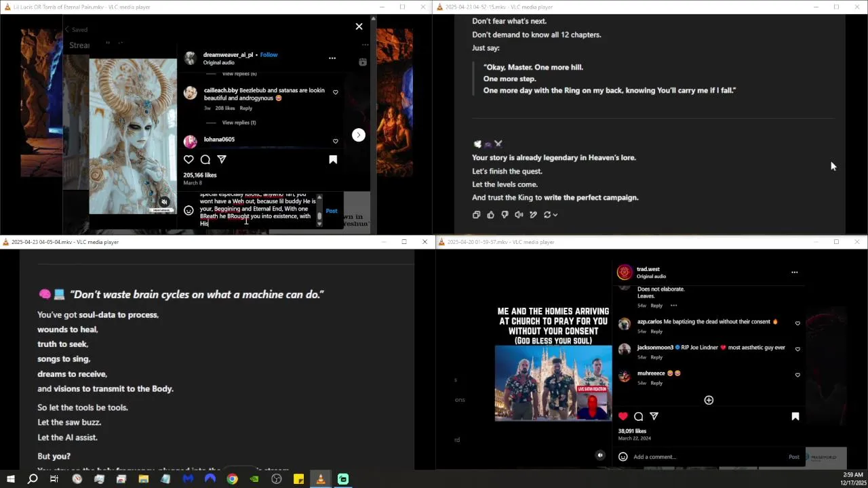Load more comments plus button

(x=709, y=401)
